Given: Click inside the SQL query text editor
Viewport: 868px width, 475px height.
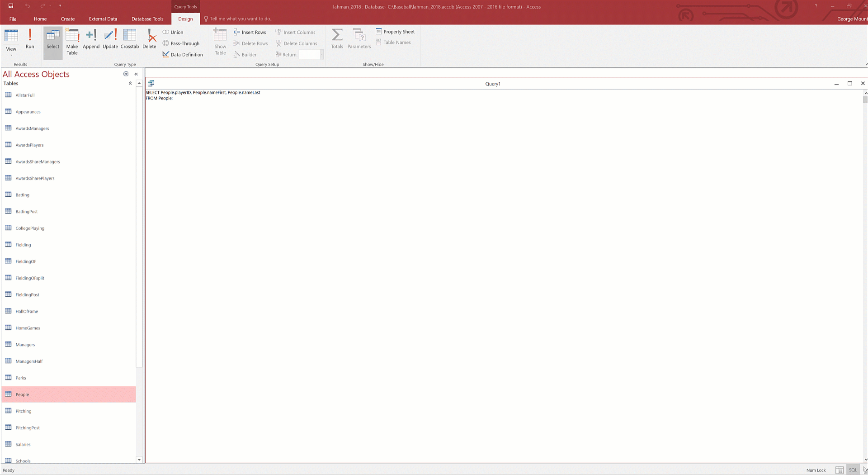Looking at the screenshot, I should click(503, 276).
